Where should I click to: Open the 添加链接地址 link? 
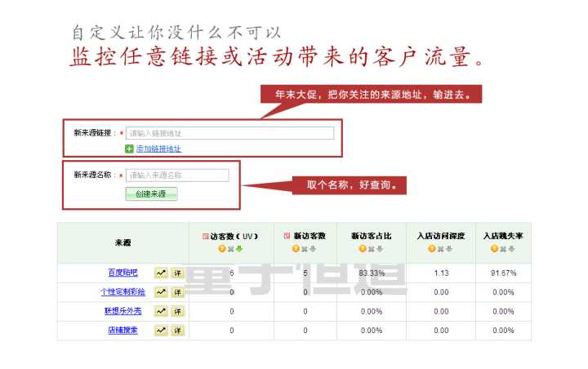pos(158,149)
